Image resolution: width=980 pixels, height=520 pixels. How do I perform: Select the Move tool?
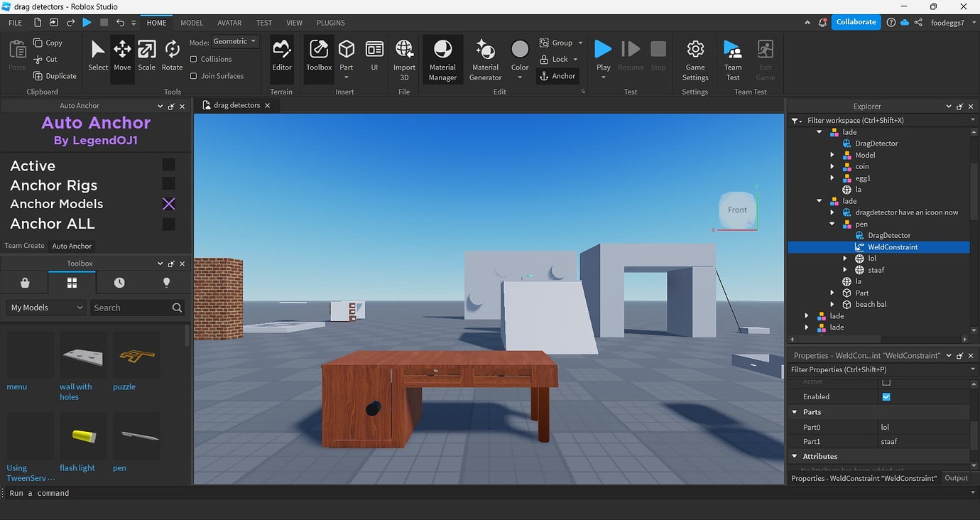[x=121, y=53]
